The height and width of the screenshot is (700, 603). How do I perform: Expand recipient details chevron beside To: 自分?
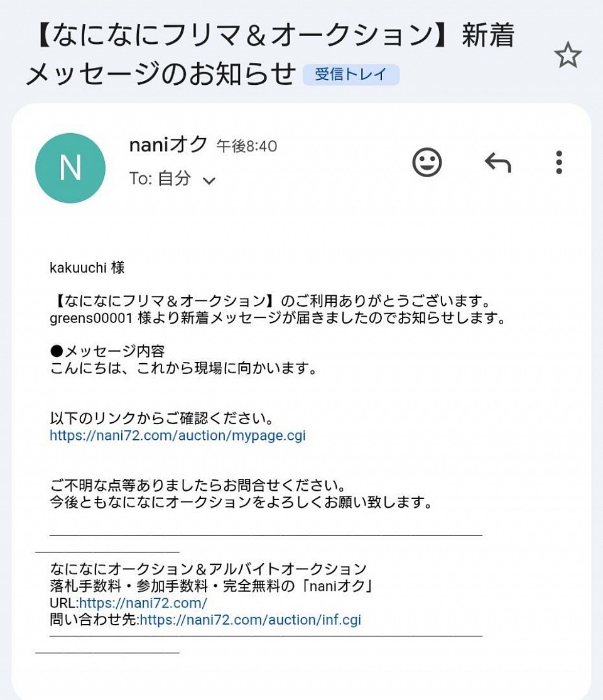tap(209, 181)
